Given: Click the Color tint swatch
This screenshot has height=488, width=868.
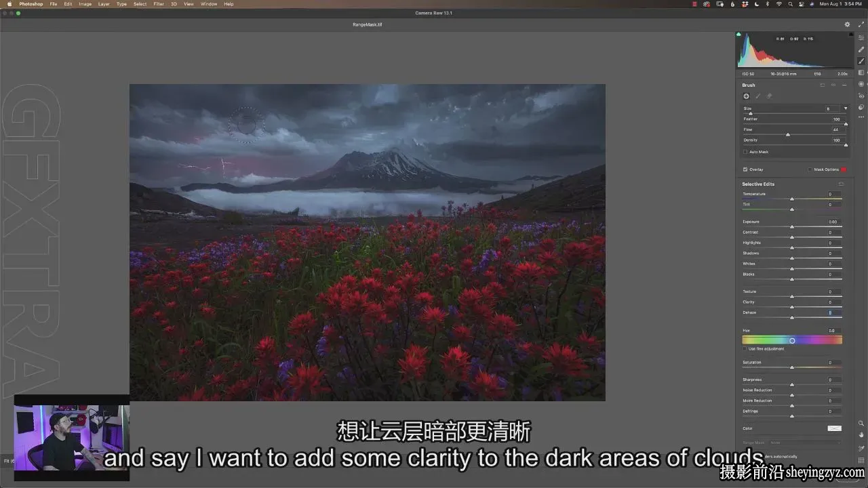Looking at the screenshot, I should (x=835, y=428).
